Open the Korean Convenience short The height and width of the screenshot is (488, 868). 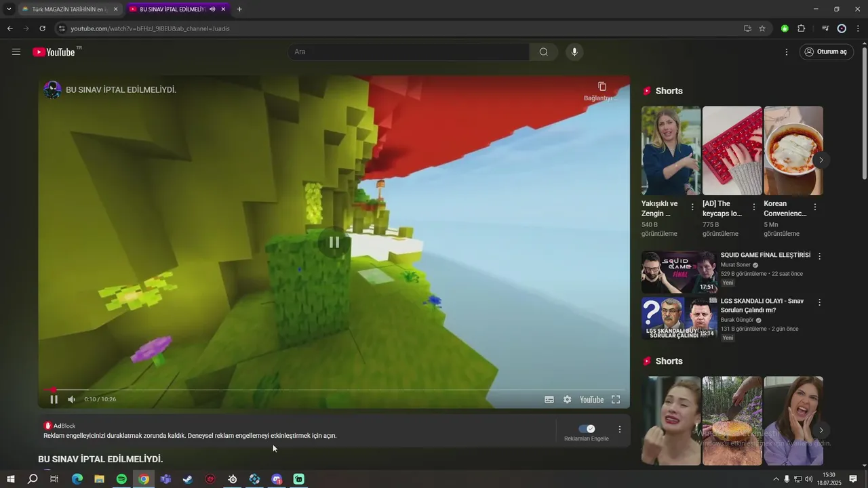[793, 150]
